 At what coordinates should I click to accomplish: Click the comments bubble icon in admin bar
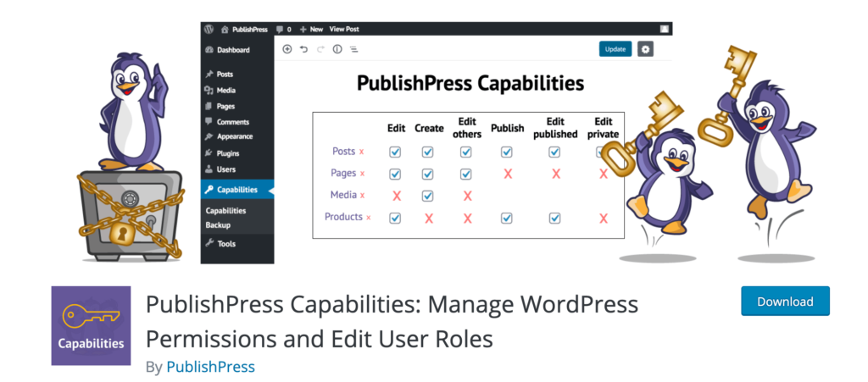(x=280, y=30)
